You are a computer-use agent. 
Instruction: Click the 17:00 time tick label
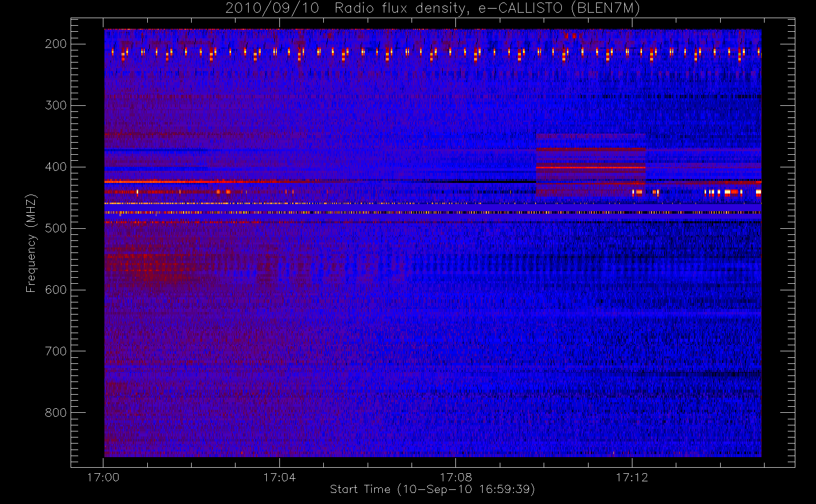tap(103, 477)
